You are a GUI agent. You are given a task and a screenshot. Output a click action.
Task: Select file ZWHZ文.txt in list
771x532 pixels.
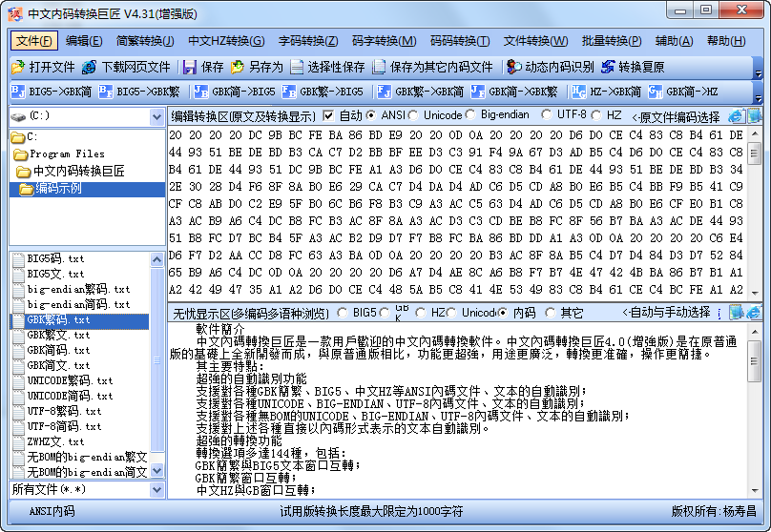point(55,441)
